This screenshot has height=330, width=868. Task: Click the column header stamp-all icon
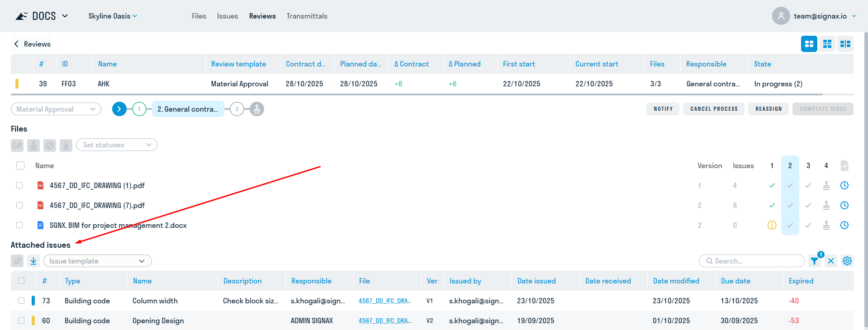point(844,165)
